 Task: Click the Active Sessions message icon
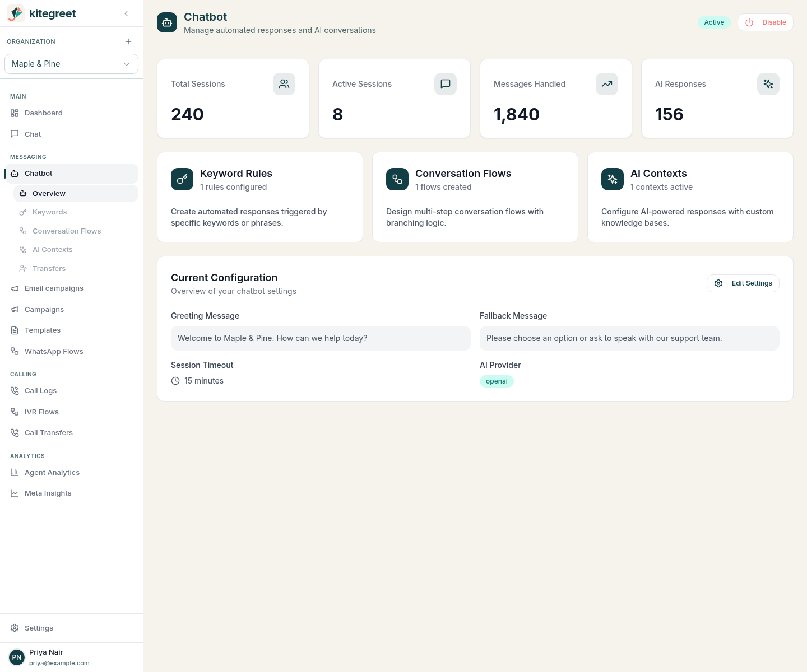446,84
